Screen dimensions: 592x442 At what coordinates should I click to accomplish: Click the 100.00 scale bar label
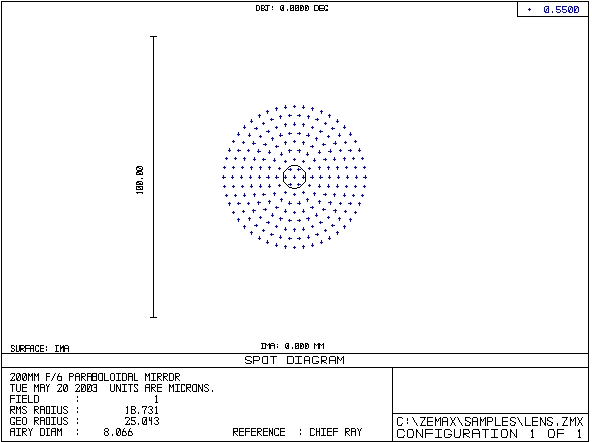[x=140, y=180]
